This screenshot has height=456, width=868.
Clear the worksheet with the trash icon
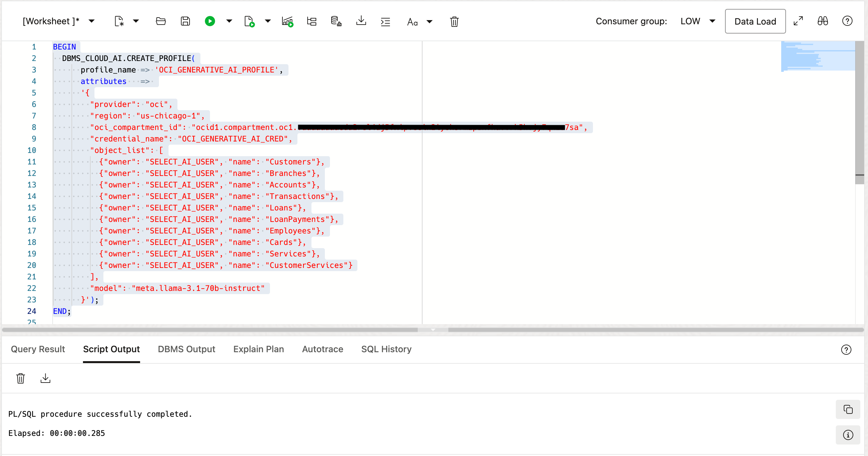454,22
